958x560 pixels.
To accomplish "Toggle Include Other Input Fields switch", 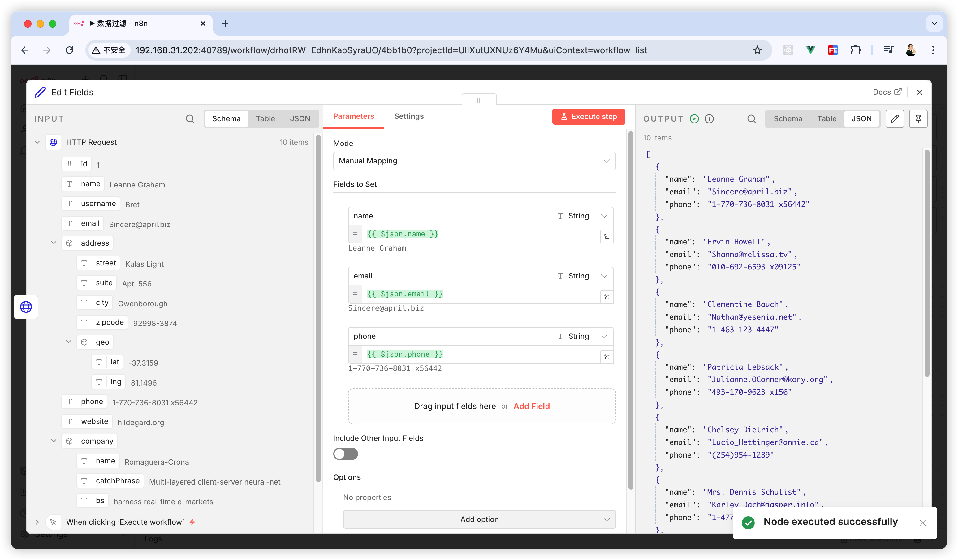I will coord(345,454).
